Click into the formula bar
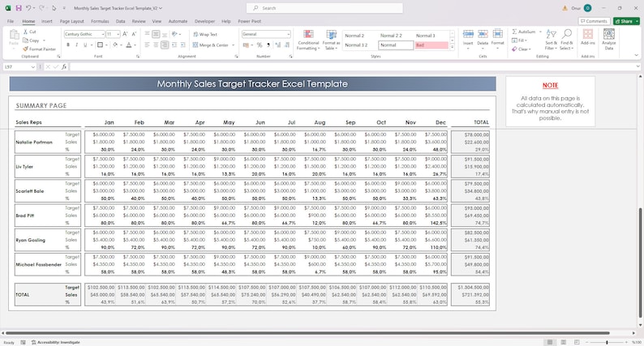Viewport: 644px width, 346px height. 352,66
